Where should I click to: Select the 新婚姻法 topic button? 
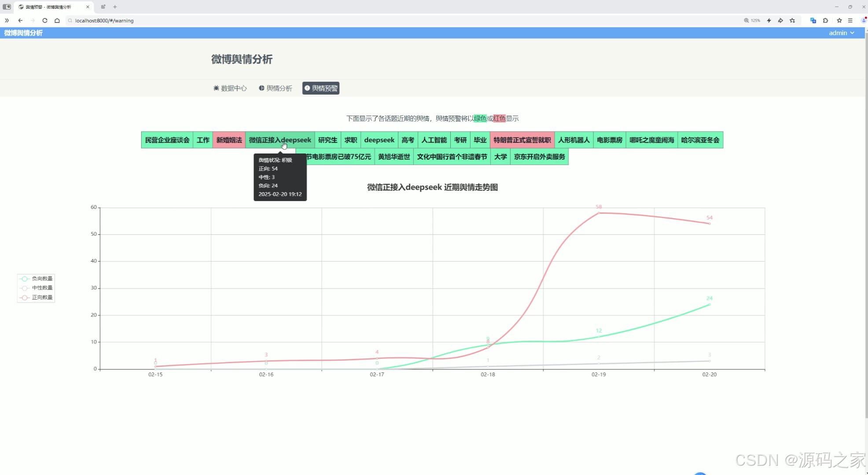point(229,140)
